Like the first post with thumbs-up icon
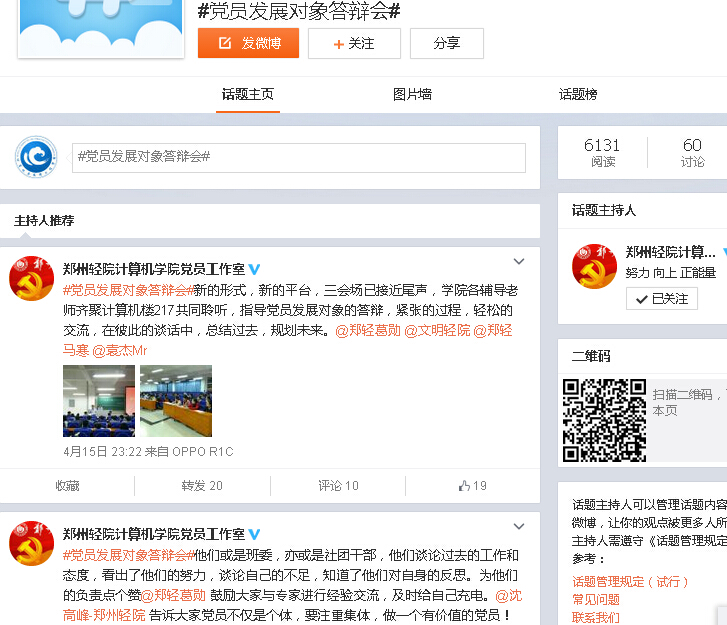The image size is (727, 625). [x=472, y=486]
